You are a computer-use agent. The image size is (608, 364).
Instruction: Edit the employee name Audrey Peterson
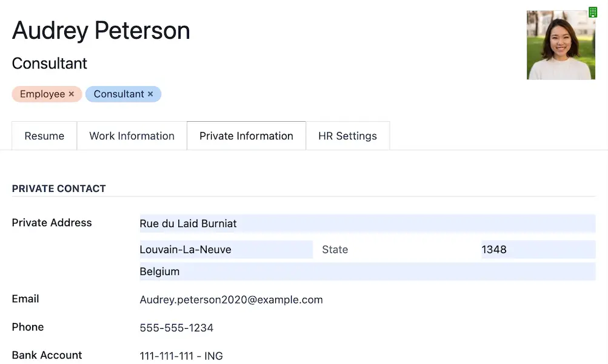101,31
